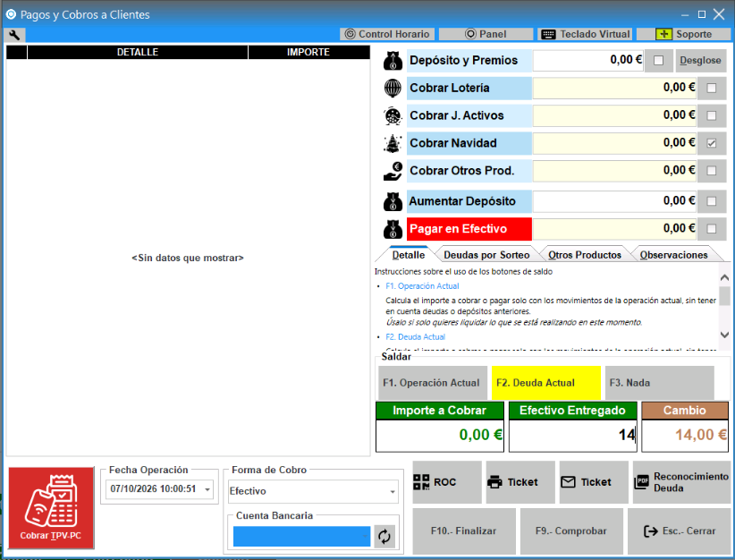Image resolution: width=735 pixels, height=560 pixels.
Task: Tick the Aumentar Depósito checkbox
Action: 712,201
